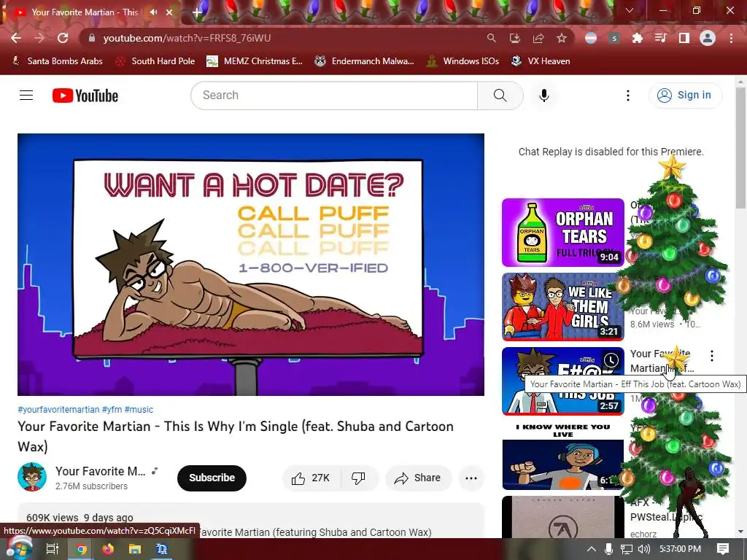Screen dimensions: 747x560
Task: Focus the YouTube Search field
Action: (334, 96)
